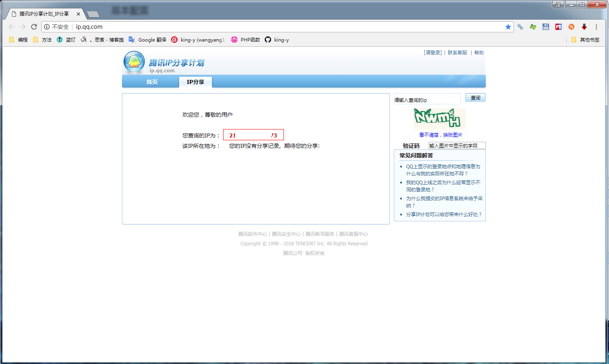Open a new browser tab
The width and height of the screenshot is (609, 364).
(93, 14)
